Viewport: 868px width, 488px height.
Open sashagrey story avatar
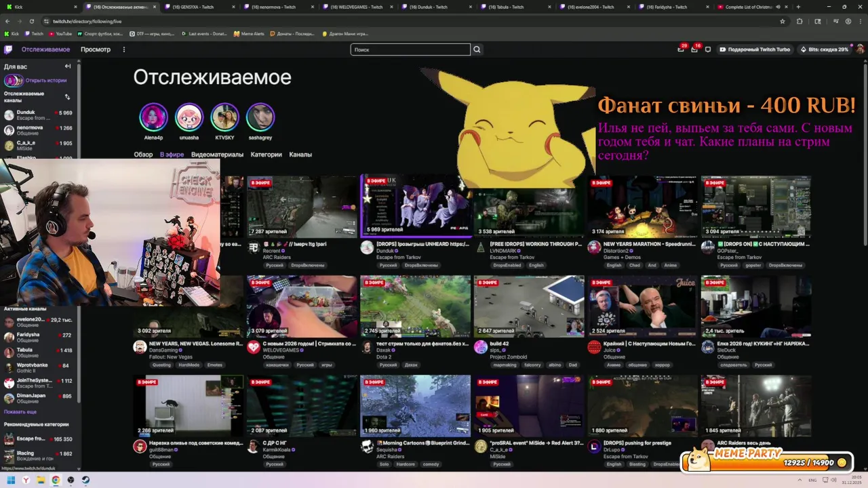[260, 117]
